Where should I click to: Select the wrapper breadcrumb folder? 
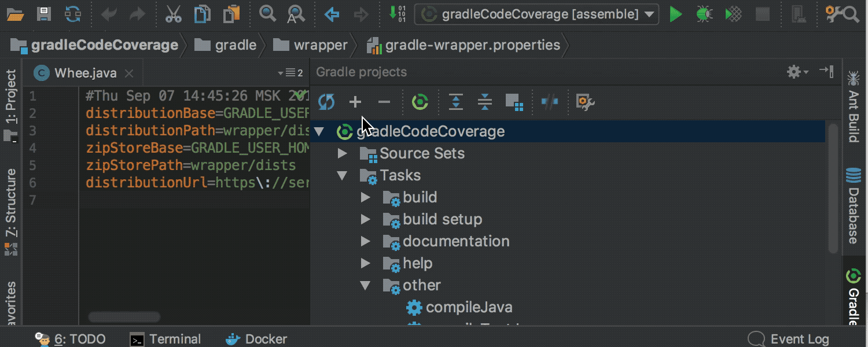point(319,45)
